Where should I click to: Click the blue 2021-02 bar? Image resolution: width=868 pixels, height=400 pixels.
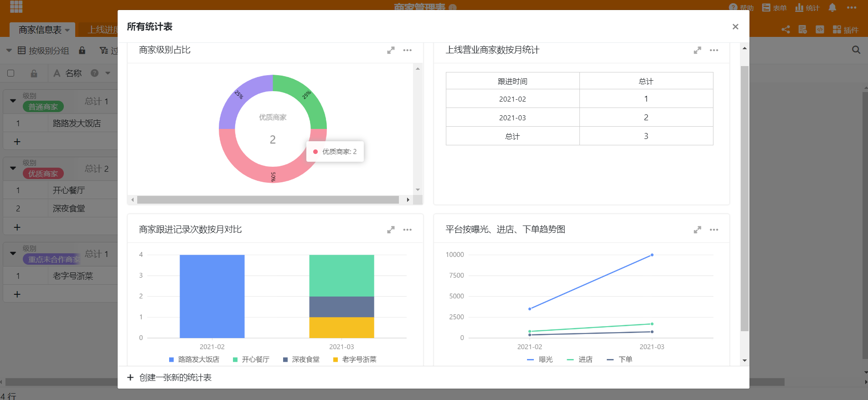(x=212, y=296)
